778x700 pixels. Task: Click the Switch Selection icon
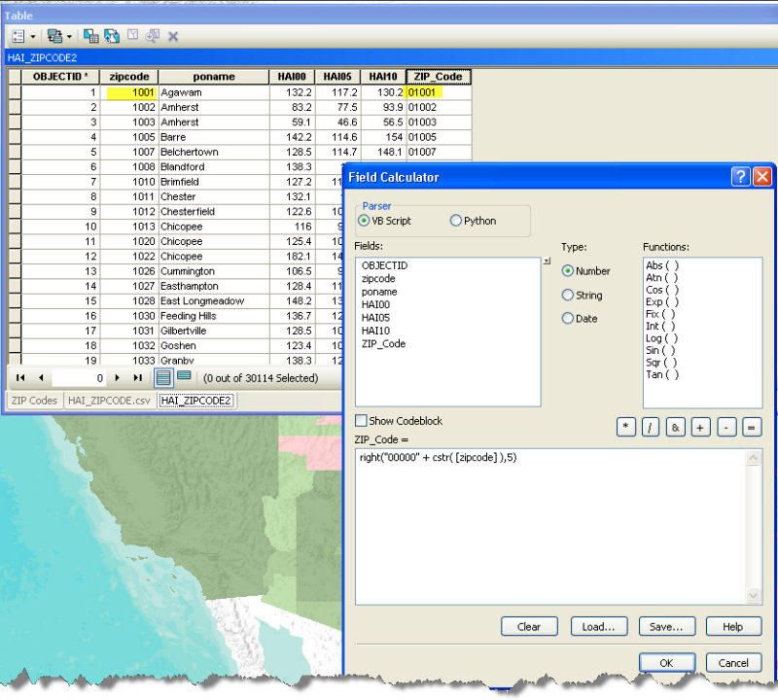112,36
